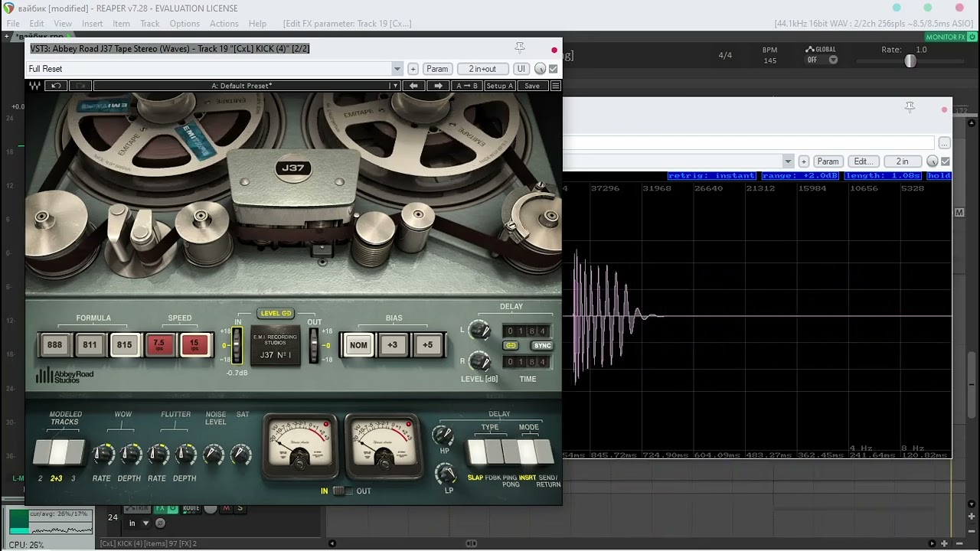Click the undo arrow in Waves toolbar

pos(56,86)
